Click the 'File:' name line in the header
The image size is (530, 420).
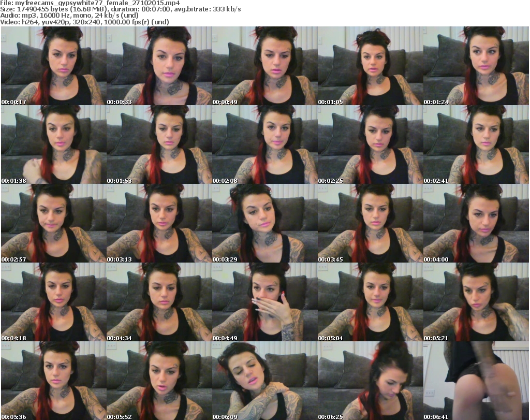[x=90, y=3]
